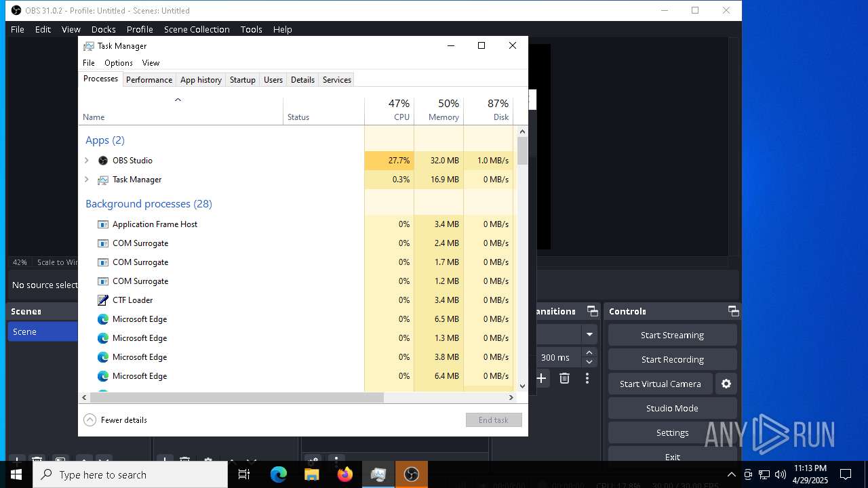The height and width of the screenshot is (488, 868).
Task: Click the taskbar search box
Action: pyautogui.click(x=130, y=474)
